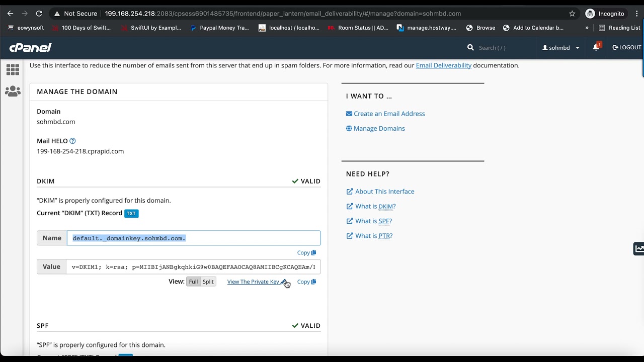Select the Full view option

pos(193,282)
